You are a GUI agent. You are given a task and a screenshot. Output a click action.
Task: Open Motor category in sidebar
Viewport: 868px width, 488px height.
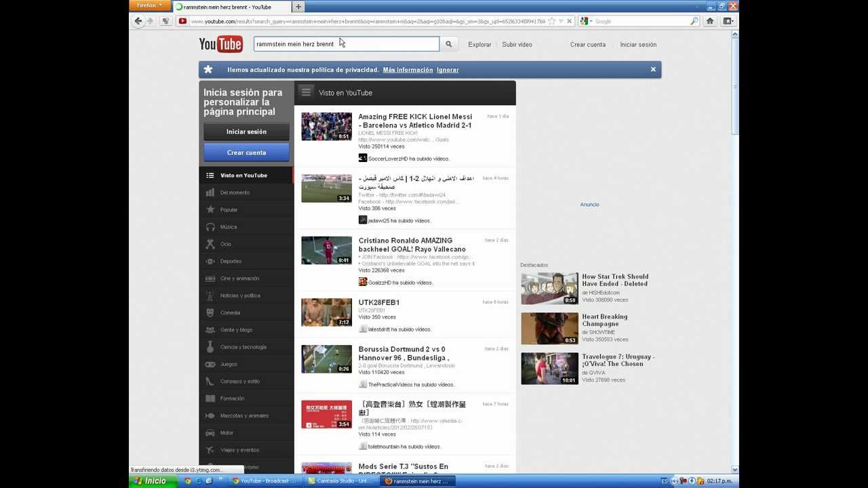(x=247, y=432)
